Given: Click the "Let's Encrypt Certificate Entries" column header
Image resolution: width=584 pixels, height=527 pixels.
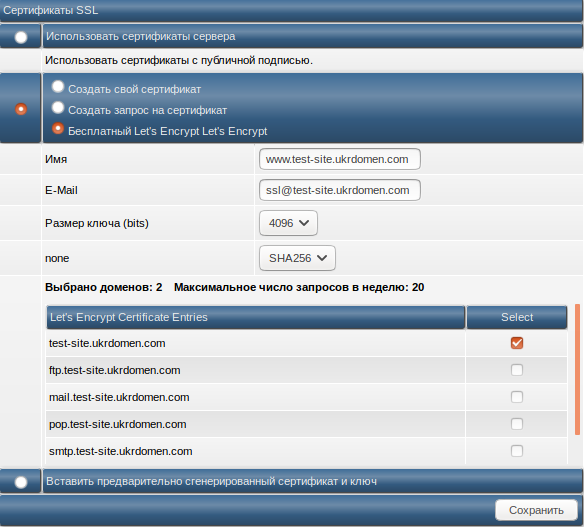Looking at the screenshot, I should pos(256,317).
